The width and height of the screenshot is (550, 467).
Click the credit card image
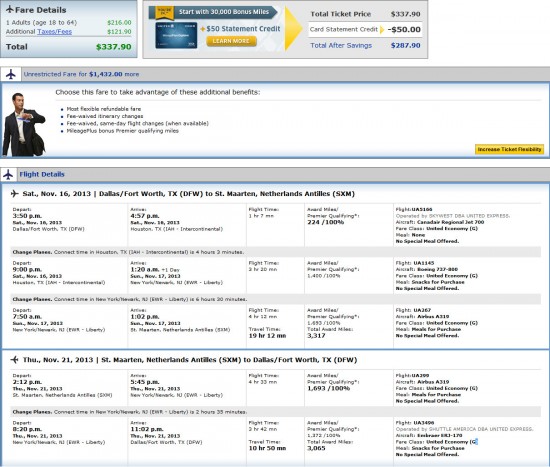click(x=176, y=35)
